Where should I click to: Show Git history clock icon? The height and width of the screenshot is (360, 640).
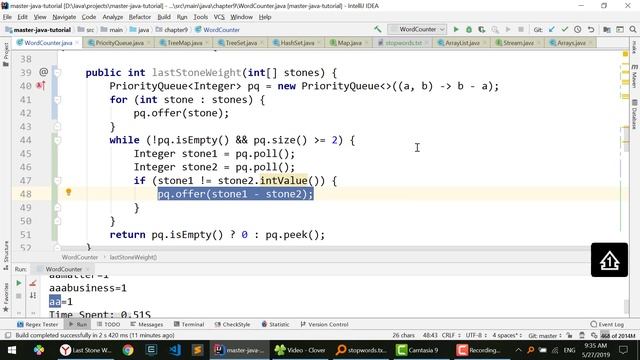click(x=578, y=29)
